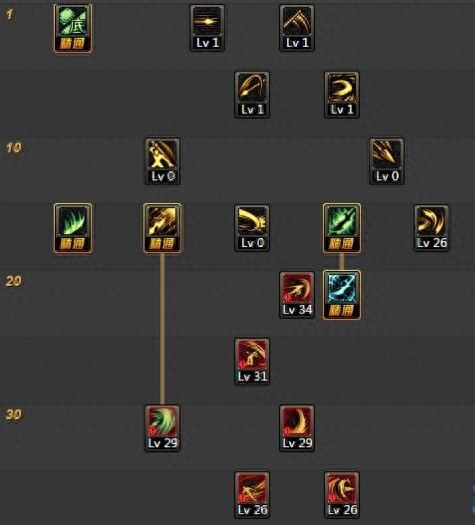475x525 pixels.
Task: Select the warrior stance skill at Lv 0
Action: tap(162, 161)
